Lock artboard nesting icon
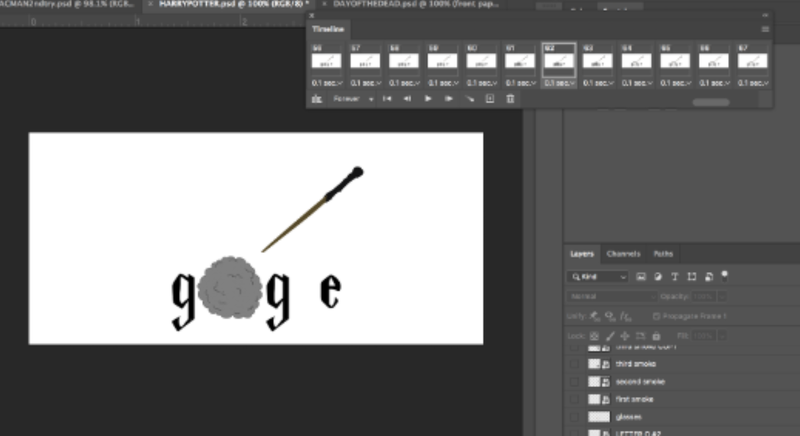 (x=640, y=336)
